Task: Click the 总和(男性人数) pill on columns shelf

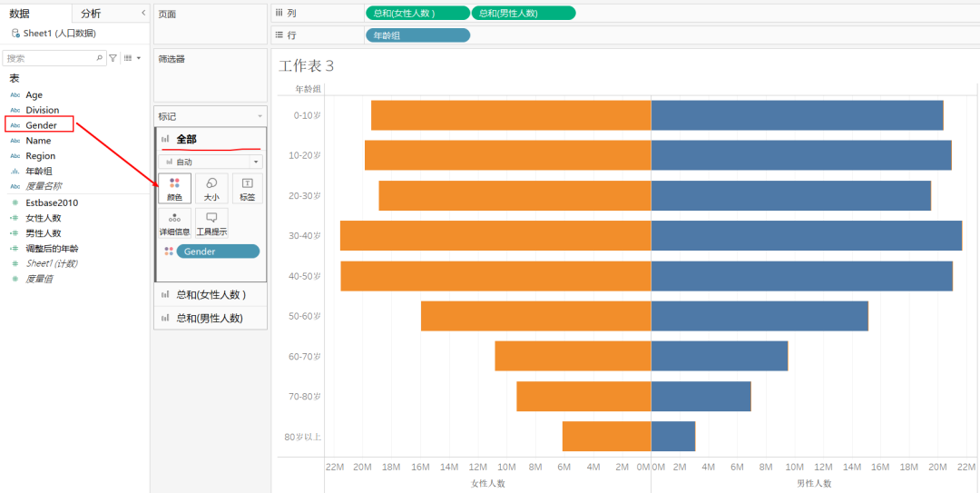Action: click(x=524, y=13)
